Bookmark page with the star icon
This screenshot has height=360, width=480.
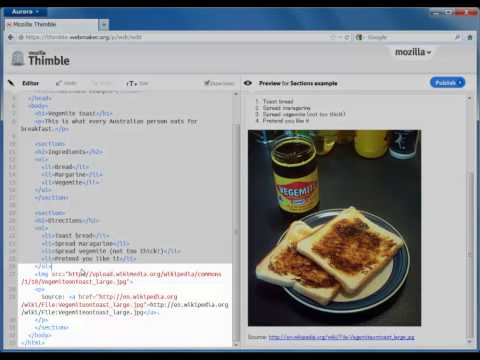click(x=332, y=37)
